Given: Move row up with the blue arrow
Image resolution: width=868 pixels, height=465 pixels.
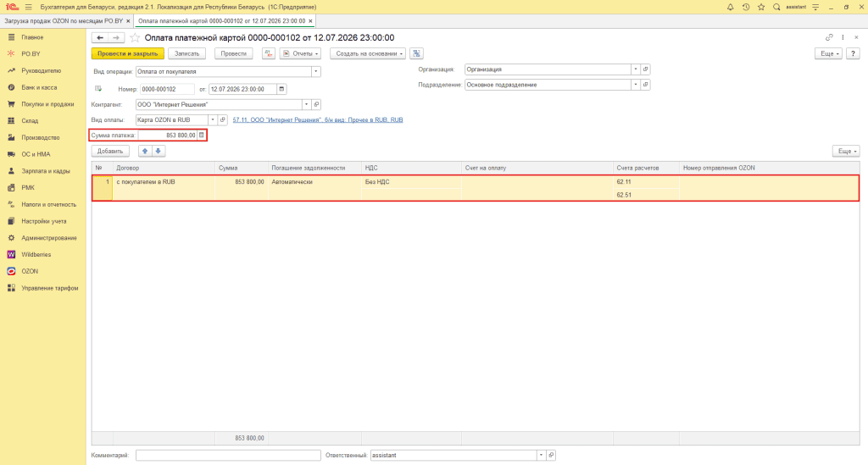Looking at the screenshot, I should pyautogui.click(x=145, y=151).
